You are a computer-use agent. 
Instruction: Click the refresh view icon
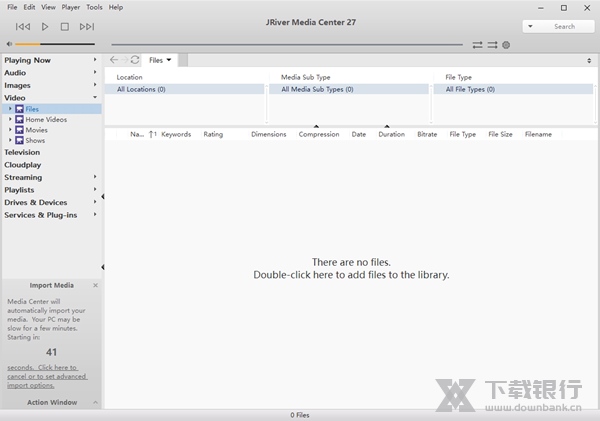pos(135,60)
